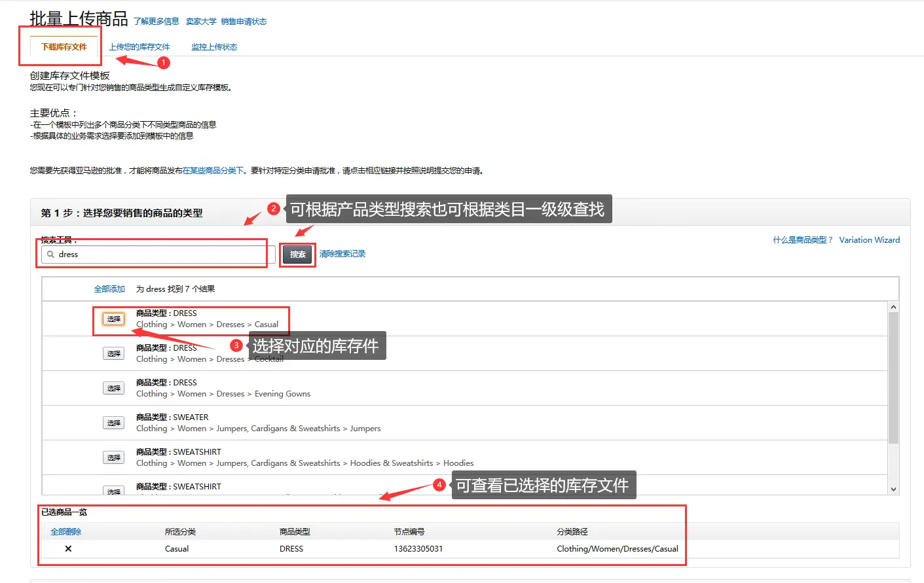924x583 pixels.
Task: Click the Casual cell in selected list
Action: click(x=177, y=549)
